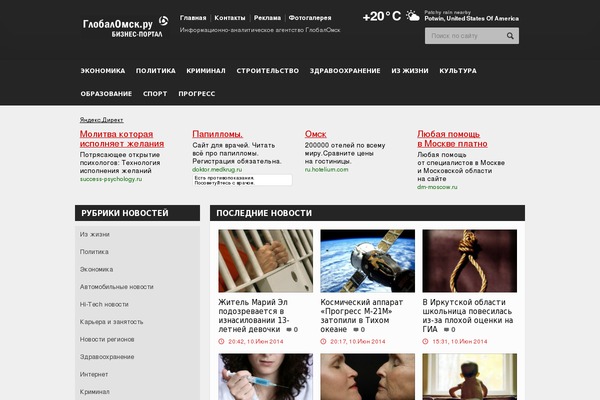This screenshot has height=400, width=600.
Task: Click timestamp 15:31, 10.Июн 2014
Action: (x=460, y=341)
